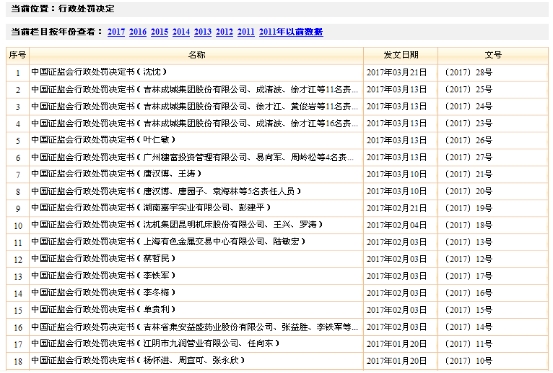Select document number (2017) 15号
The width and height of the screenshot is (553, 373).
(468, 310)
